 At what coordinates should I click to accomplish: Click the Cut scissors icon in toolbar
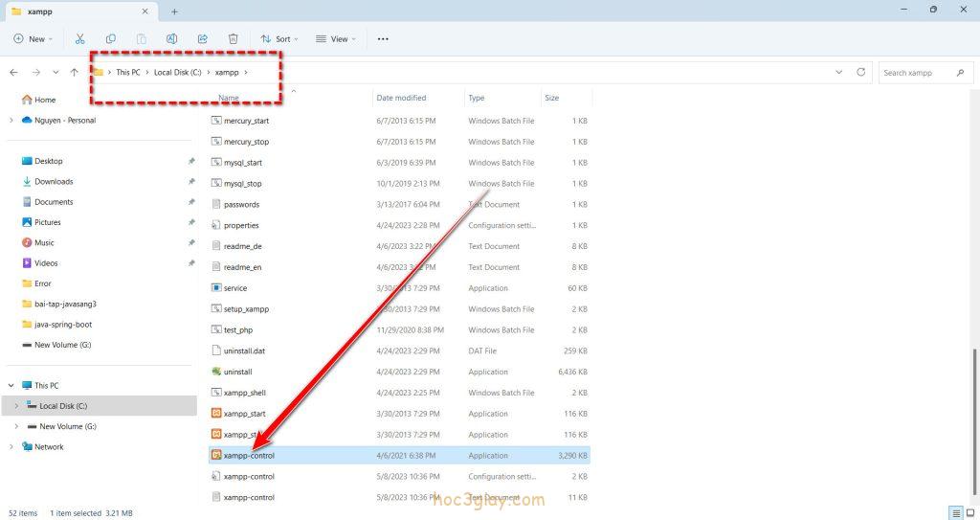pyautogui.click(x=80, y=39)
